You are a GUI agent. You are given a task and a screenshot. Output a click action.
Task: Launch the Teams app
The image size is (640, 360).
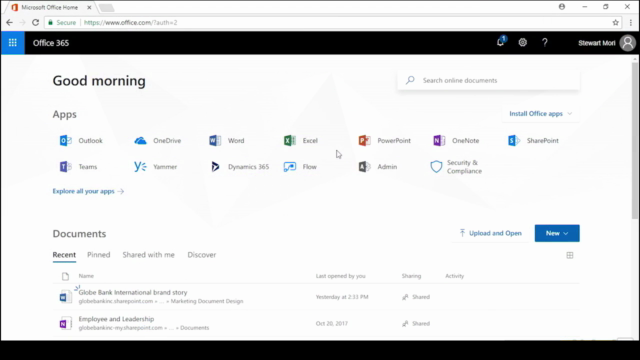tap(78, 167)
